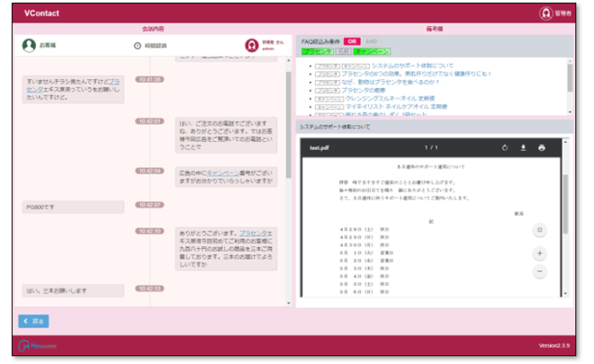Zoom out of the PDF
594x364 pixels.
point(540,271)
